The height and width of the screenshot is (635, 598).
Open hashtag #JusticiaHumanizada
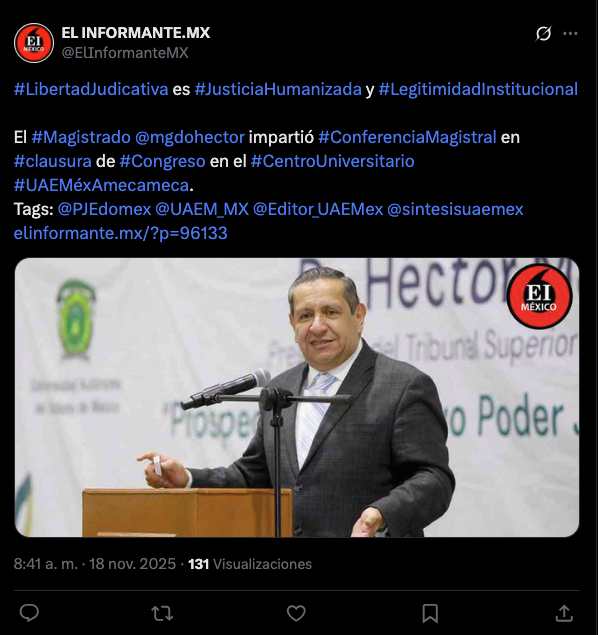[278, 89]
